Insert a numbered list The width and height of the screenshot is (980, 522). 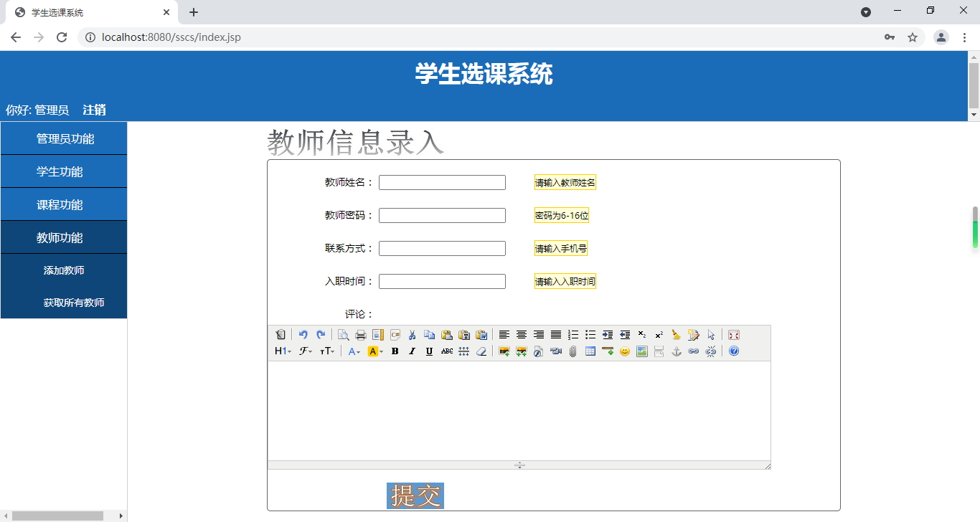[x=573, y=335]
